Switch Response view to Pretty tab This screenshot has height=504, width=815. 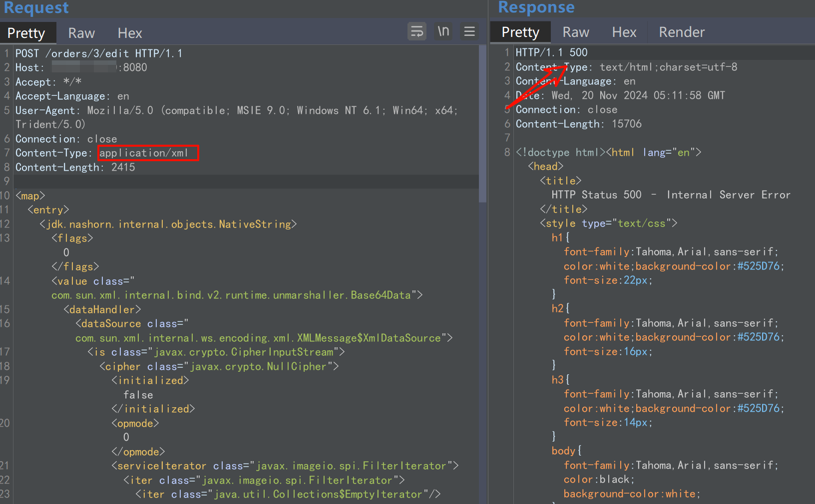(520, 32)
